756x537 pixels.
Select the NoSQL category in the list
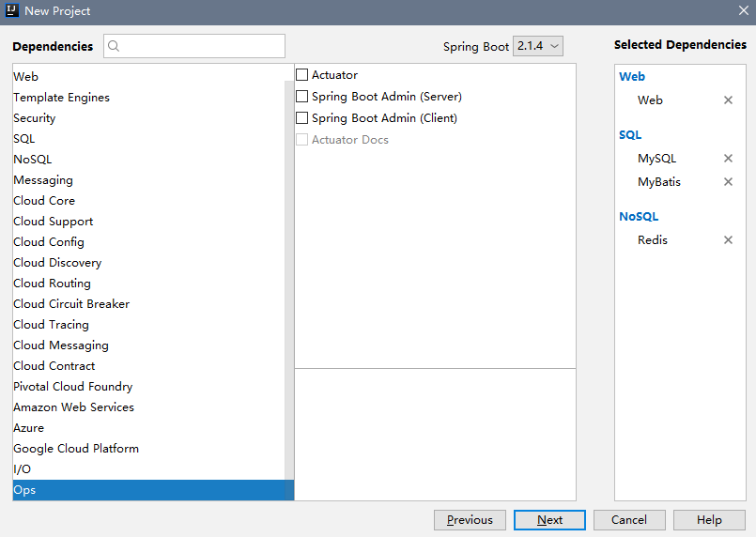pyautogui.click(x=149, y=160)
